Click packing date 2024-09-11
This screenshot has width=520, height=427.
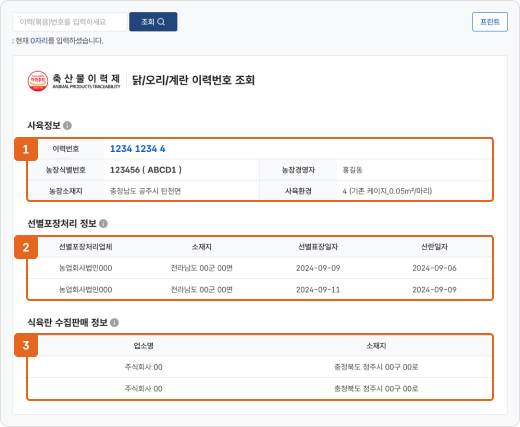pyautogui.click(x=318, y=290)
